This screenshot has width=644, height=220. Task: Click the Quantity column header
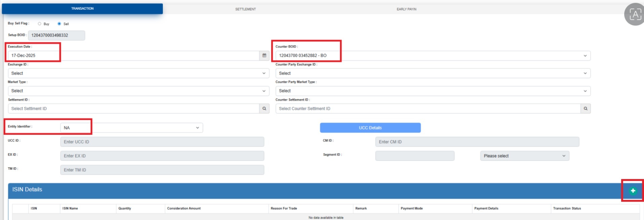coord(125,209)
